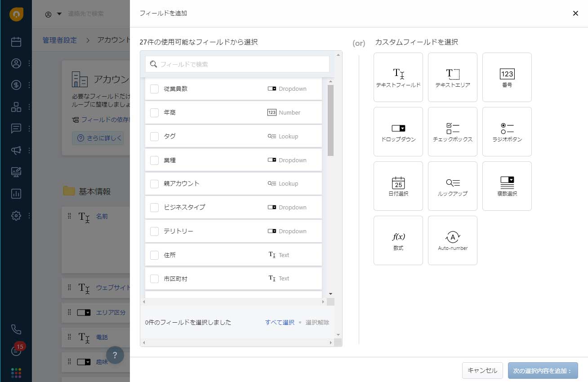Choose the ルックアップ custom field tile

453,186
